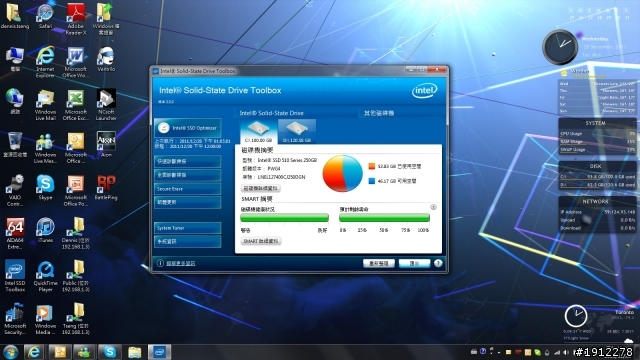Open Intel SSD Optimizer in the toolbox sidebar
Image resolution: width=640 pixels, height=360 pixels.
[x=188, y=128]
